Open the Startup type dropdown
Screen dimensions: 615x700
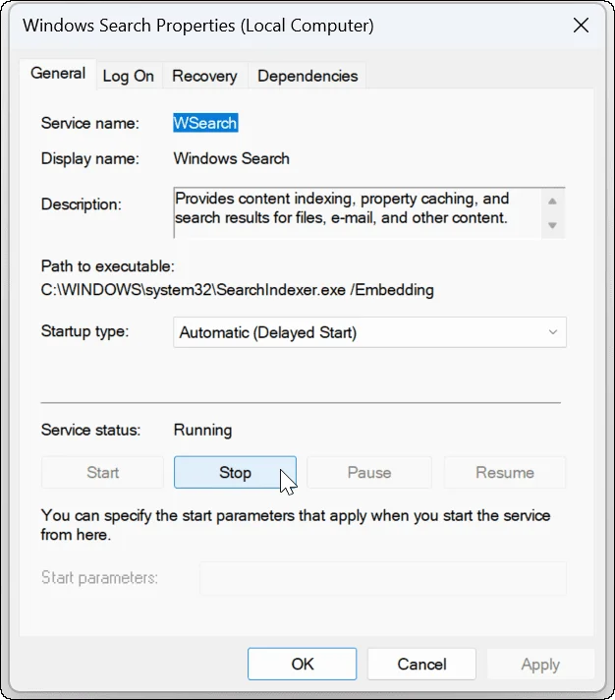pyautogui.click(x=369, y=332)
